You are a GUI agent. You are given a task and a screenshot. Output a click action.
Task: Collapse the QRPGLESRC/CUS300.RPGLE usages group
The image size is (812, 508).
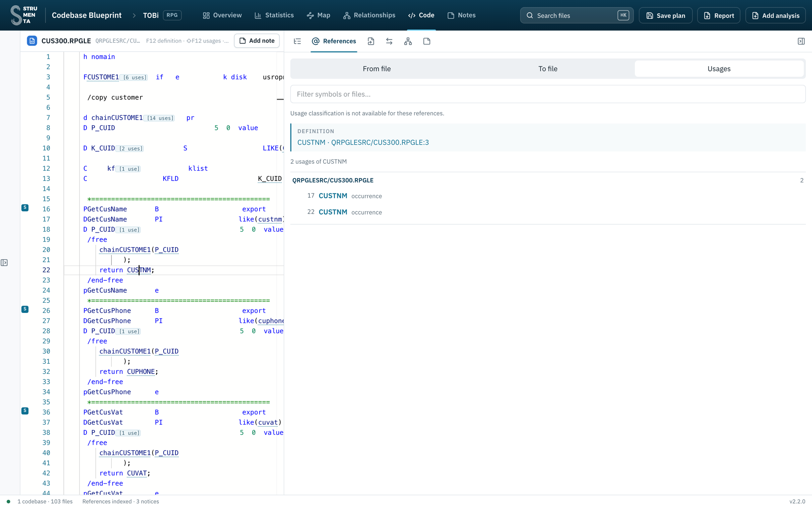click(x=548, y=180)
